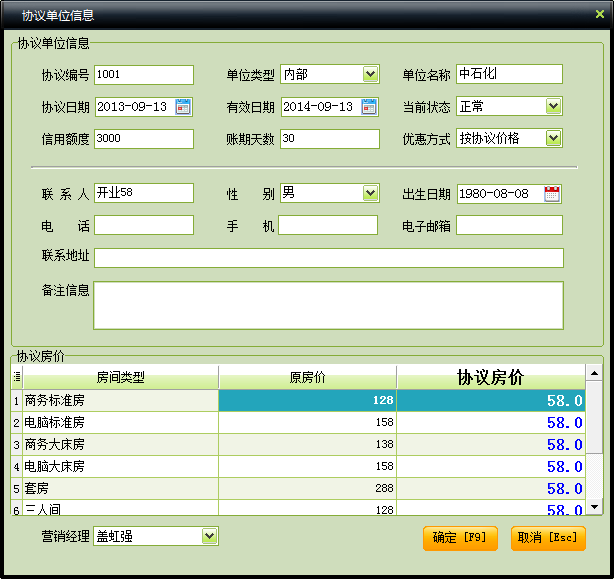This screenshot has width=614, height=579.
Task: Close the 协议单位信息 dialog
Action: click(600, 14)
